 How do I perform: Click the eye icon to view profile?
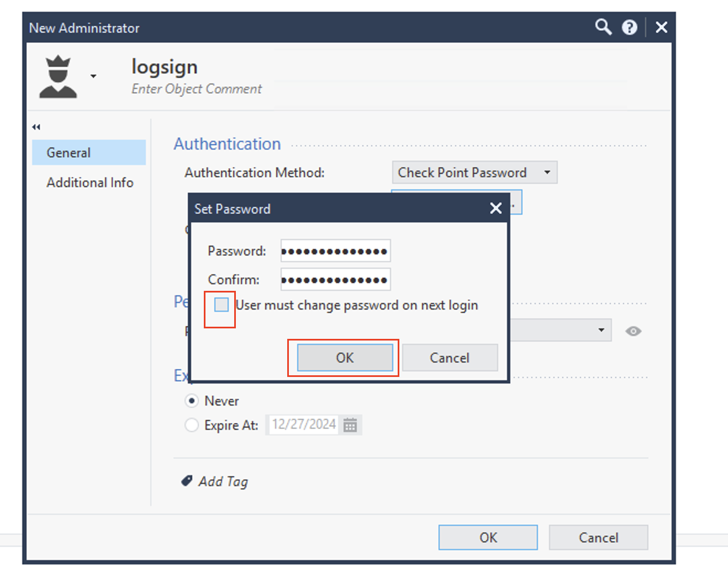click(633, 331)
